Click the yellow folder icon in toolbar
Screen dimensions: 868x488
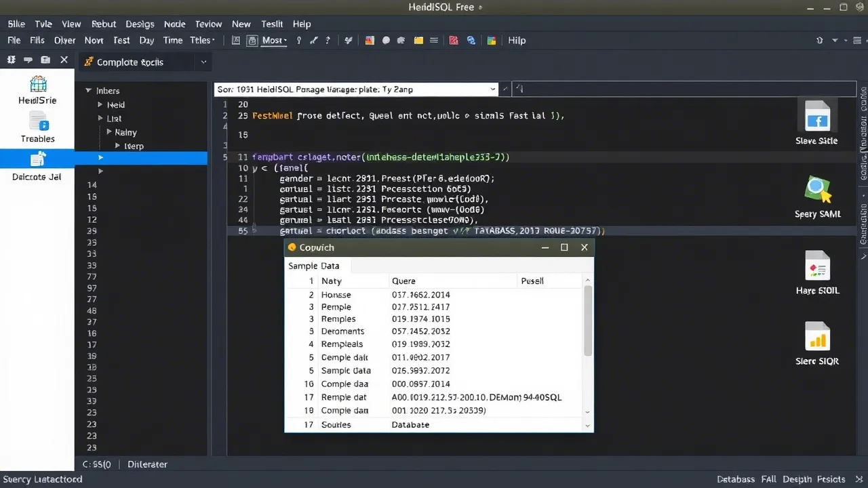[418, 41]
